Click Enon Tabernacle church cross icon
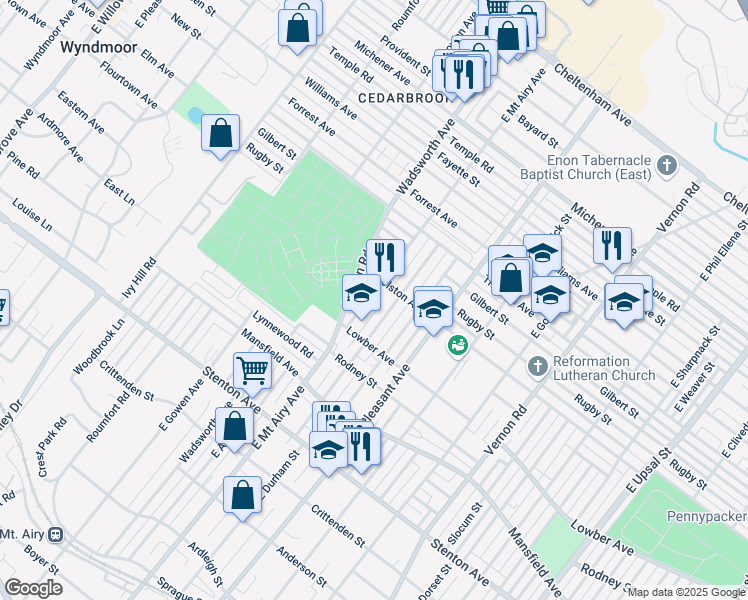748x600 pixels. [x=667, y=166]
